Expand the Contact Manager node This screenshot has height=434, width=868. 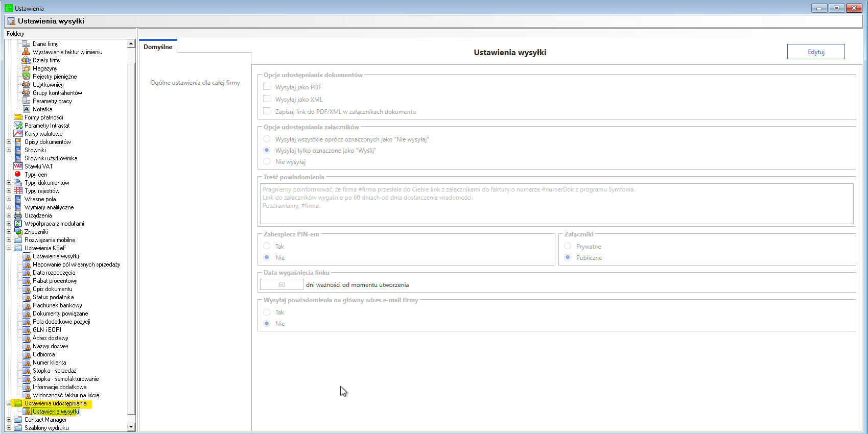tap(9, 420)
